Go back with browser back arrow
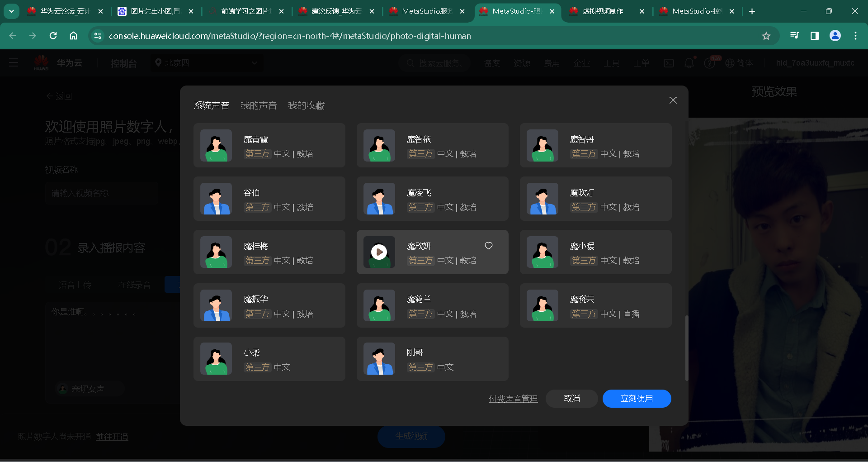 13,36
